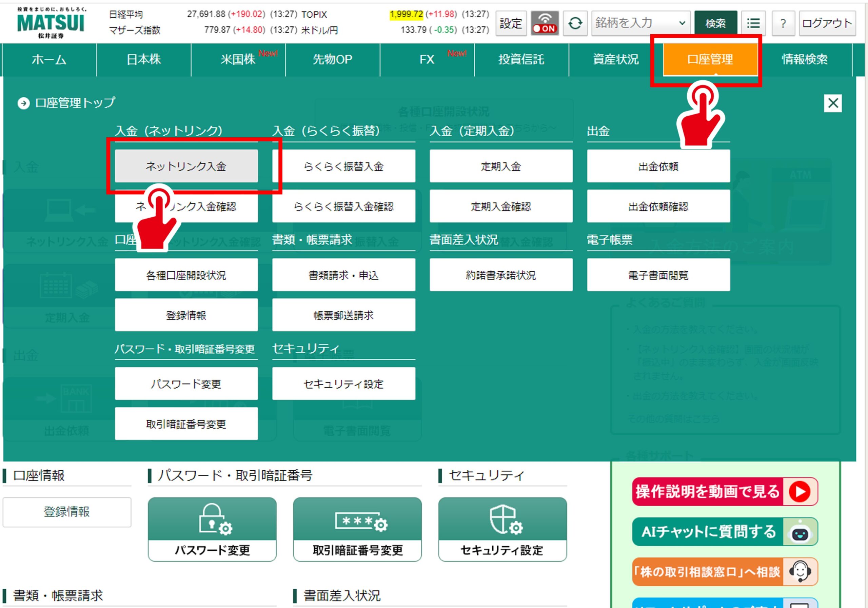Click the 検索 search button
Image resolution: width=868 pixels, height=608 pixels.
point(715,23)
